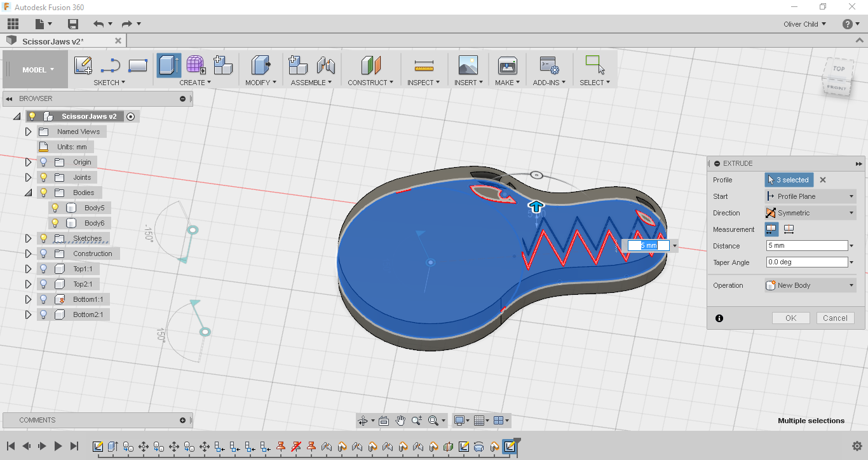Click the extrude info icon
Screen dimensions: 868x460
point(719,318)
